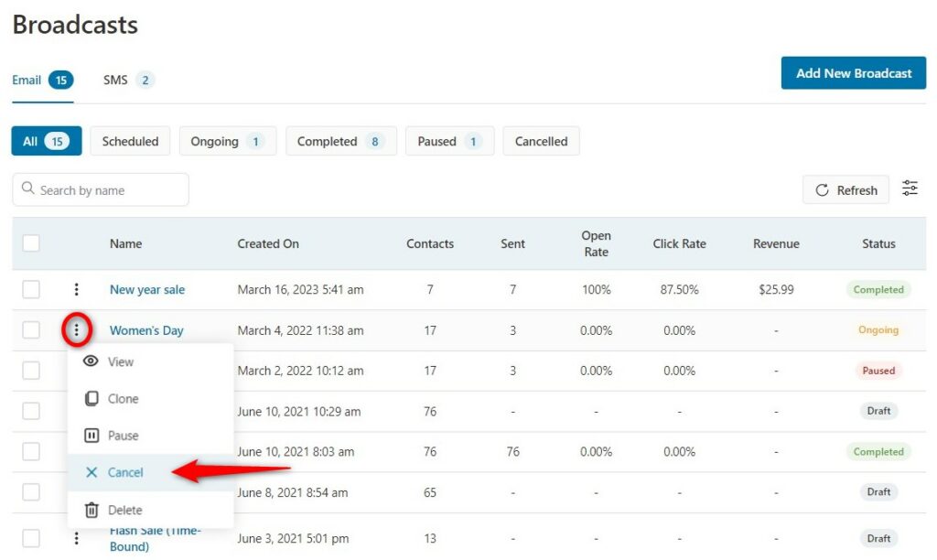This screenshot has width=937, height=560.
Task: Click the Name column header
Action: coord(125,243)
